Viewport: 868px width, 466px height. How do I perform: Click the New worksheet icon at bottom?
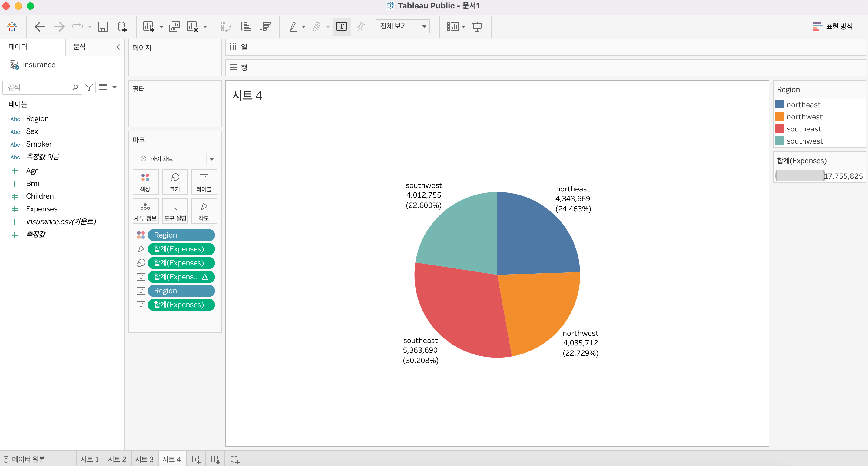(196, 459)
